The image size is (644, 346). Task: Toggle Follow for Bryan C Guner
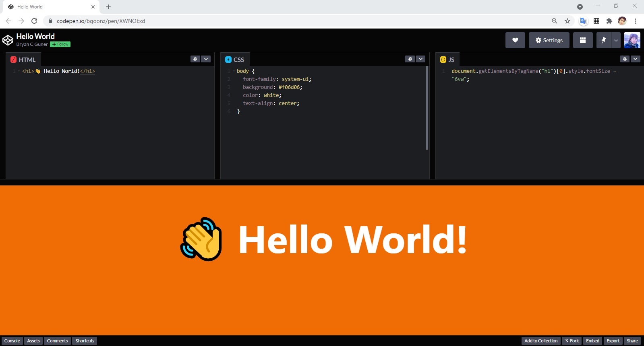coord(60,44)
